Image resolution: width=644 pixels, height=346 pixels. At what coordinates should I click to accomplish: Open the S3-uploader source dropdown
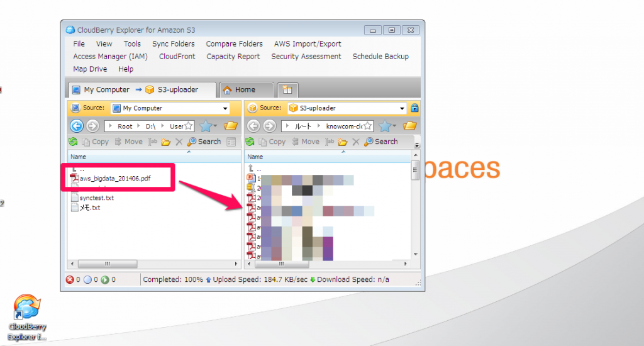click(x=402, y=108)
